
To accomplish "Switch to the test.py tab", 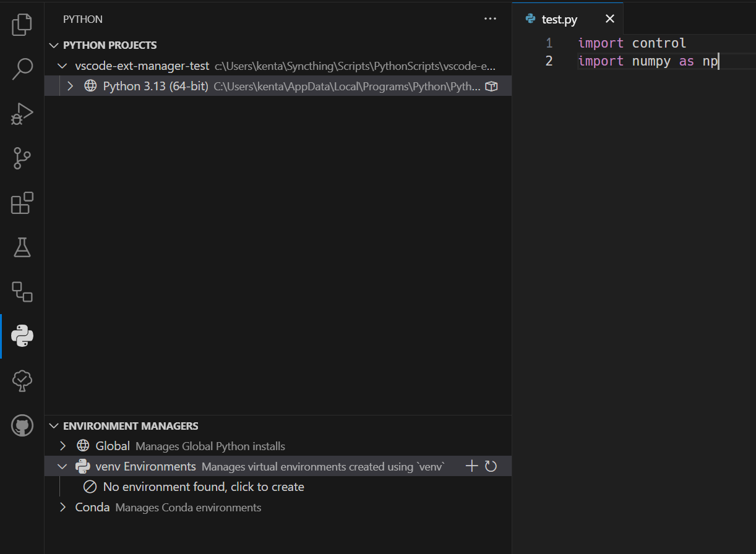I will [559, 19].
